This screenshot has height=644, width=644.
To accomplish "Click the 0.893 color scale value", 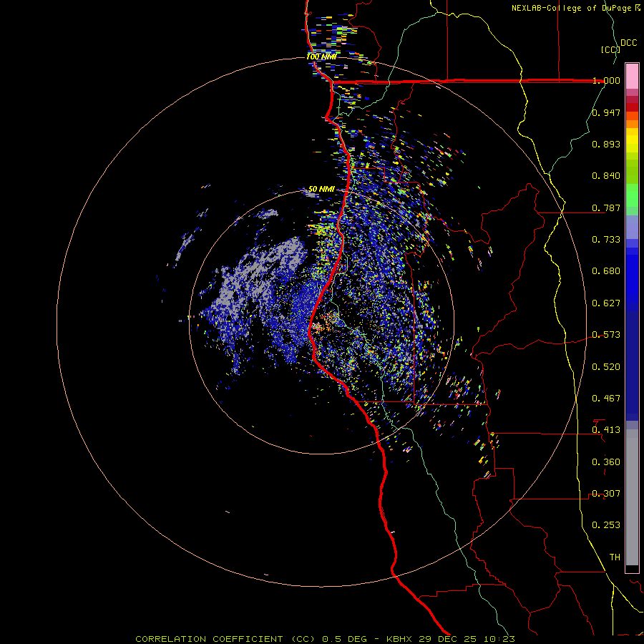I will [606, 144].
